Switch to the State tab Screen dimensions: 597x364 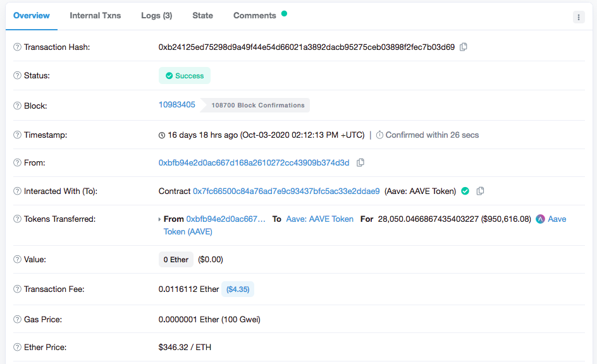pyautogui.click(x=202, y=16)
